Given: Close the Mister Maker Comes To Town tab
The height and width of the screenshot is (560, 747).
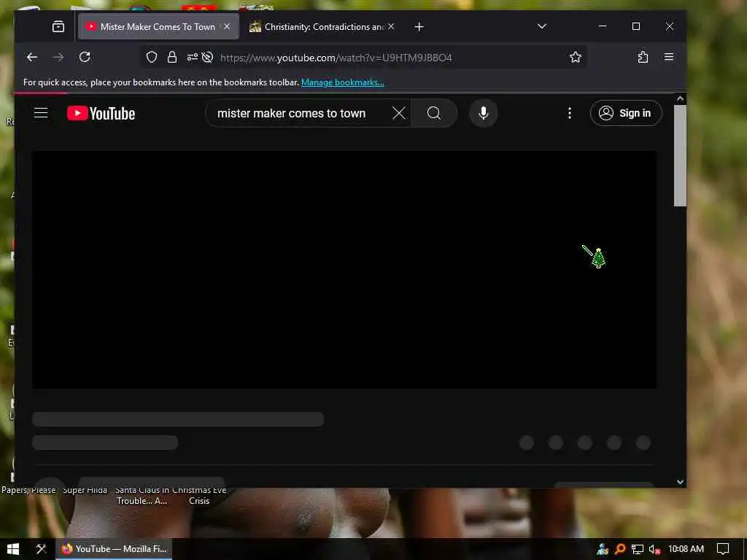Looking at the screenshot, I should click(228, 27).
